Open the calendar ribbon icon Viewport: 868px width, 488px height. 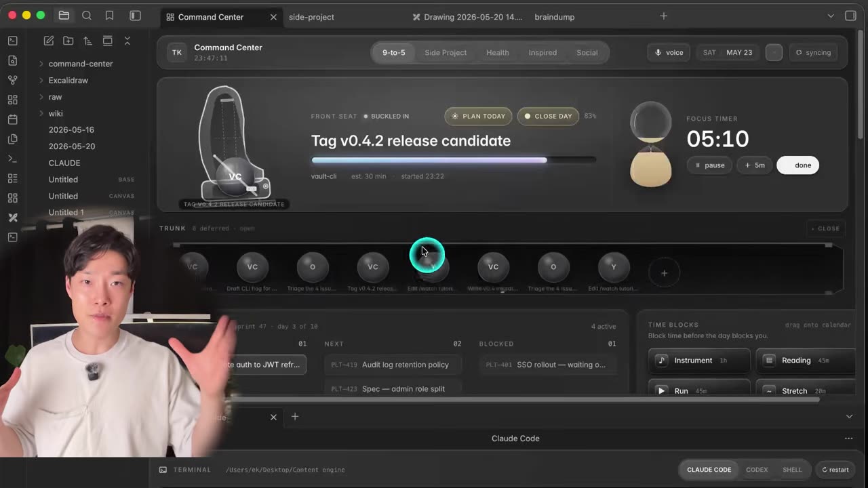(12, 119)
